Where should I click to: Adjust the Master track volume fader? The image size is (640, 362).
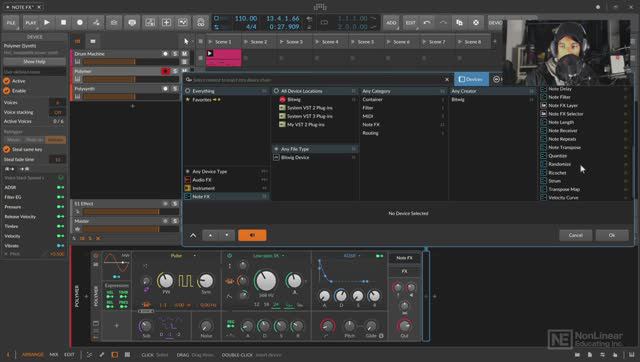[x=131, y=229]
